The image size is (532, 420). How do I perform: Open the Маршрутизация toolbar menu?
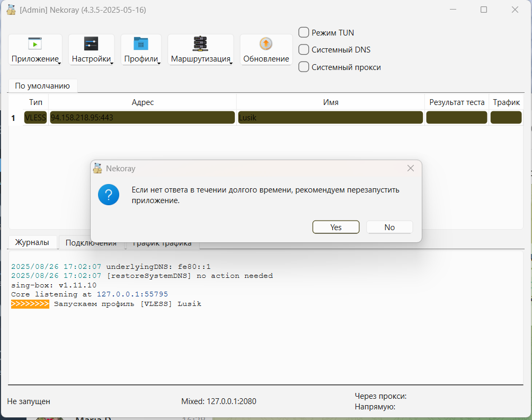(200, 49)
